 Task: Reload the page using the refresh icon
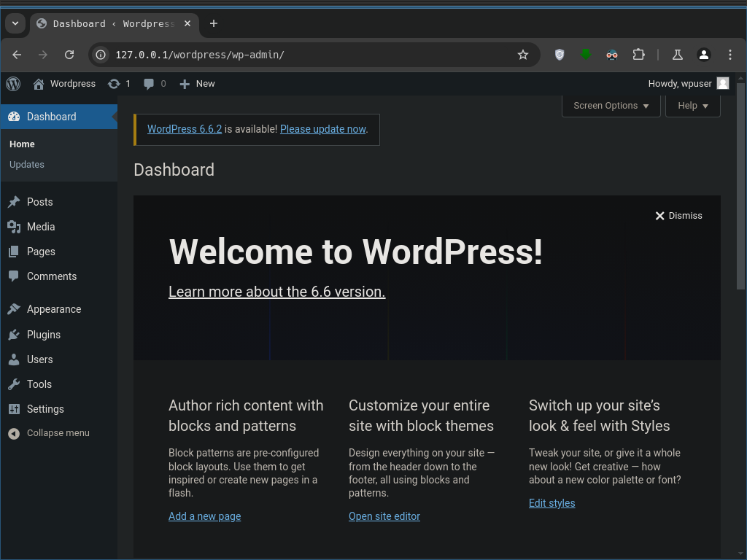[69, 55]
